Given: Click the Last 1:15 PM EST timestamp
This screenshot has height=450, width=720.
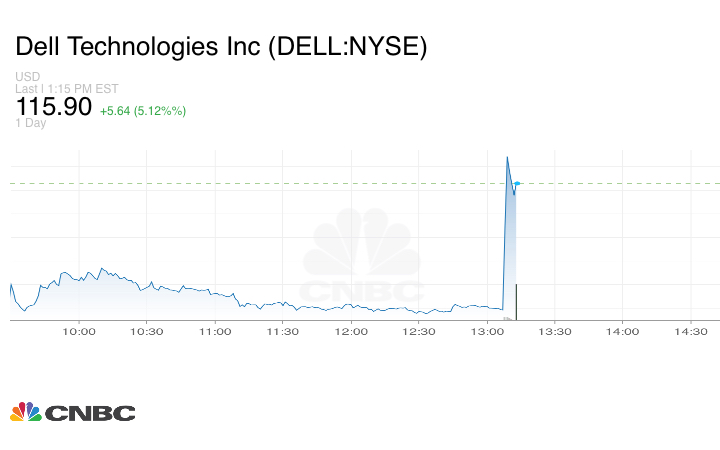Looking at the screenshot, I should pos(67,88).
